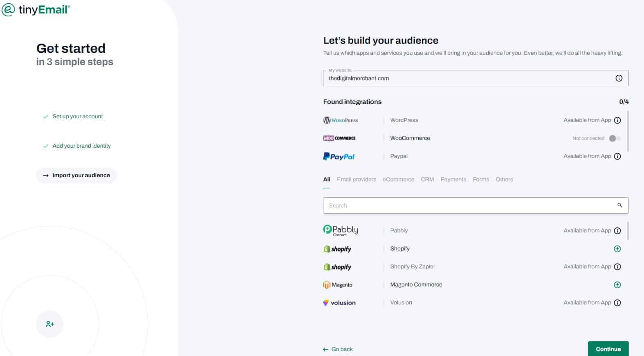Click the Go back link

(337, 349)
